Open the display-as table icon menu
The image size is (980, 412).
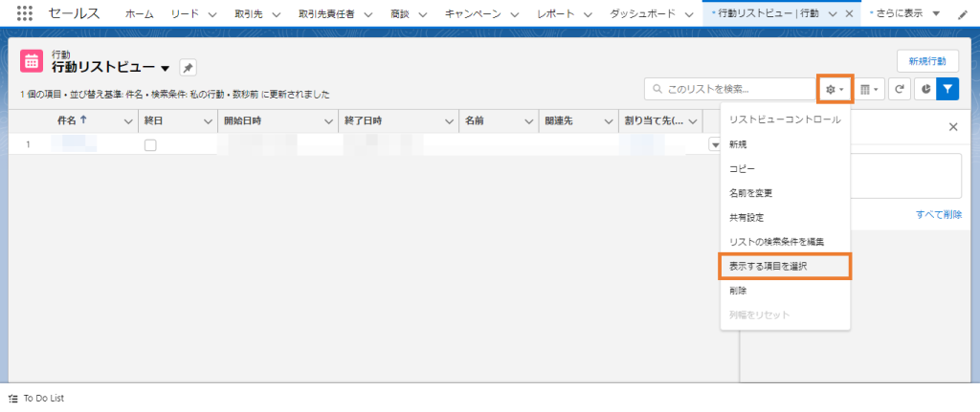point(869,89)
